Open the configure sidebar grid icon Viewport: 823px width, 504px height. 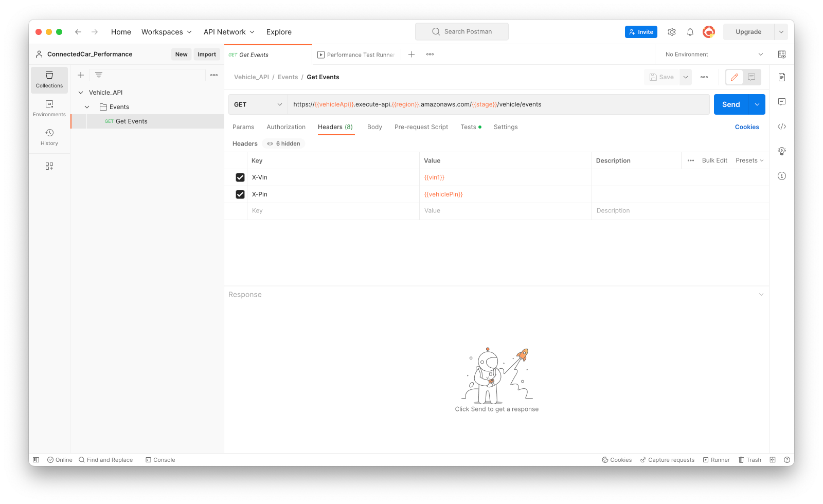(x=49, y=166)
